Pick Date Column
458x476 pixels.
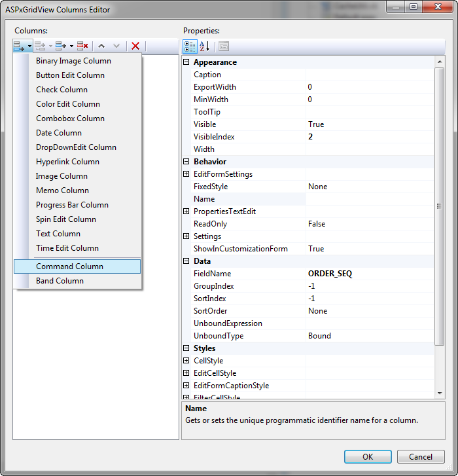coord(58,133)
